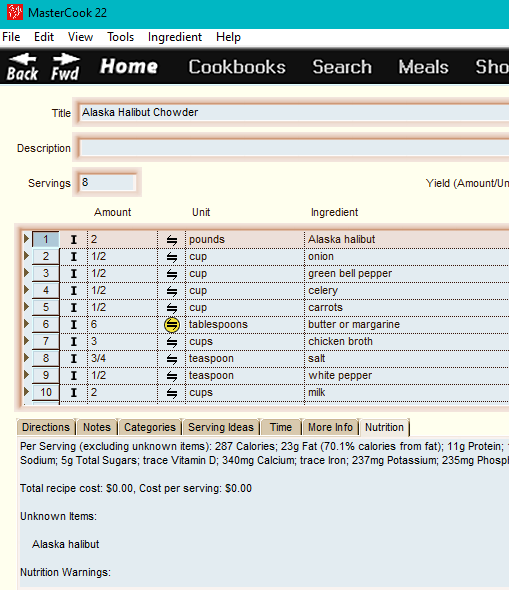Select the Nutrition tab
Screen dimensions: 509x590
point(384,427)
